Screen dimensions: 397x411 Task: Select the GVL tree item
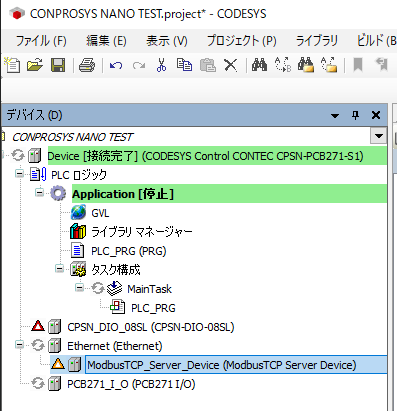100,213
